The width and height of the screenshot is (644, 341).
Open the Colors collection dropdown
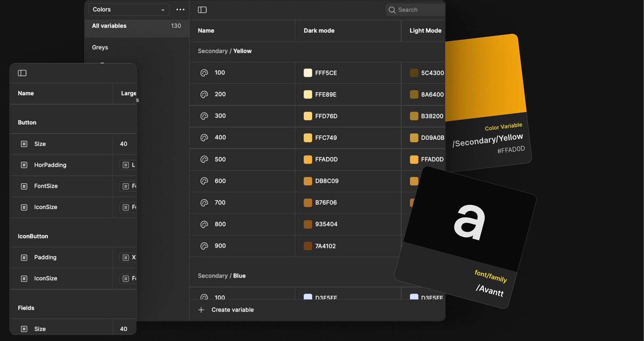coord(129,10)
